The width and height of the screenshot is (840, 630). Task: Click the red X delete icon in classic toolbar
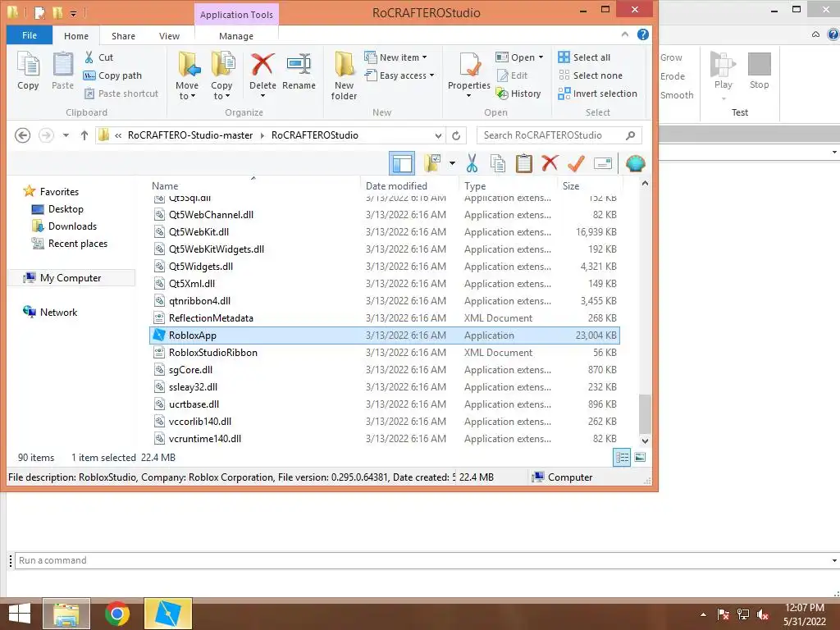click(x=550, y=163)
